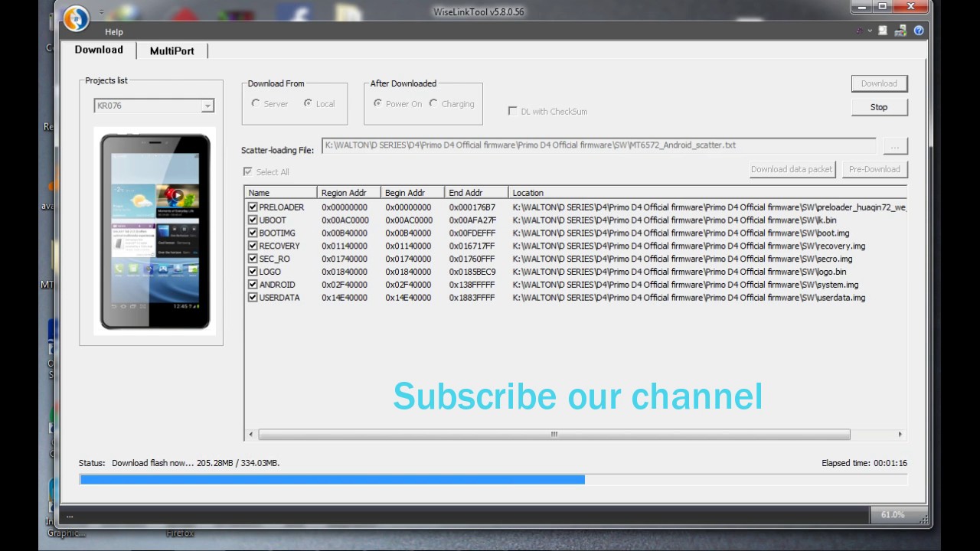Click the Location column header
The height and width of the screenshot is (551, 980).
pos(707,193)
